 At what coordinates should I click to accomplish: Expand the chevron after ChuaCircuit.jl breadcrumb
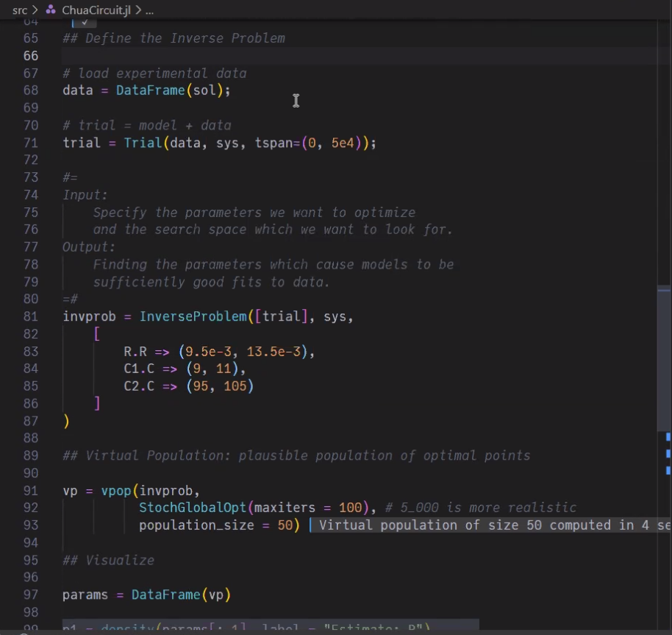pos(138,10)
